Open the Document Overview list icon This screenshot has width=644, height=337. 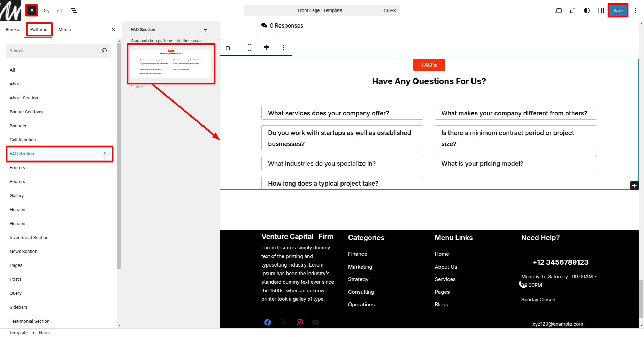click(x=74, y=10)
